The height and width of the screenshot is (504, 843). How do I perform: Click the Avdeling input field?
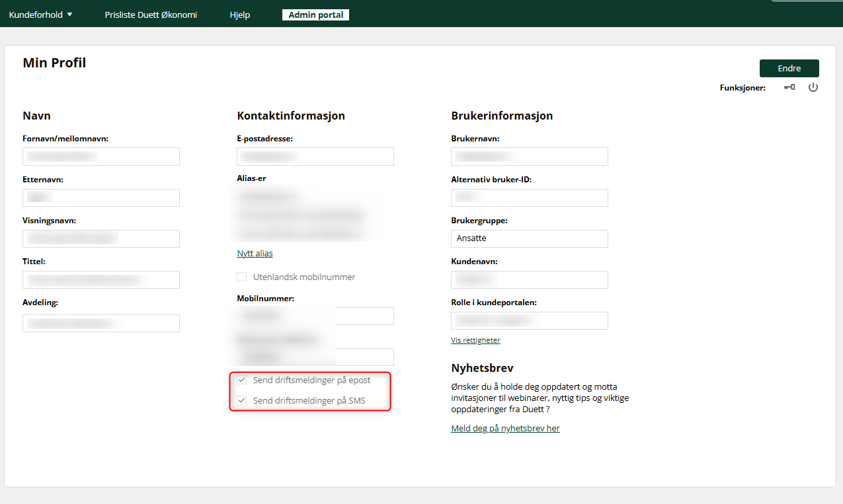pos(101,323)
